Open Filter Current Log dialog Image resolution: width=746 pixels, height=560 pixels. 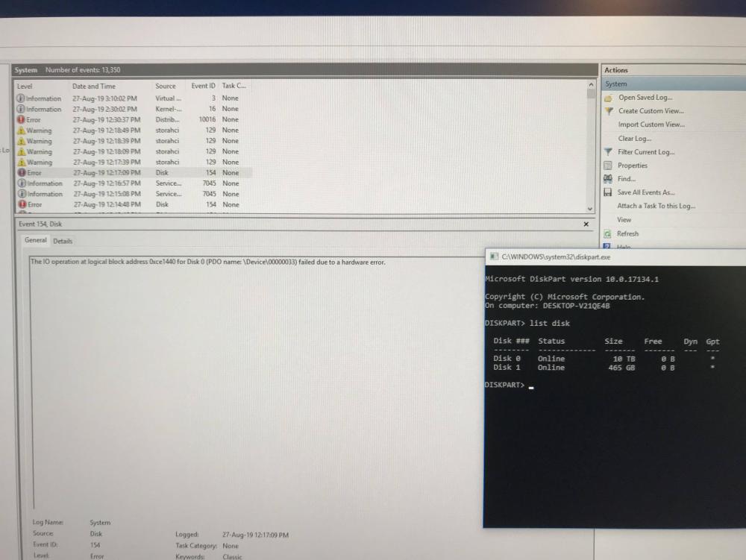coord(646,152)
